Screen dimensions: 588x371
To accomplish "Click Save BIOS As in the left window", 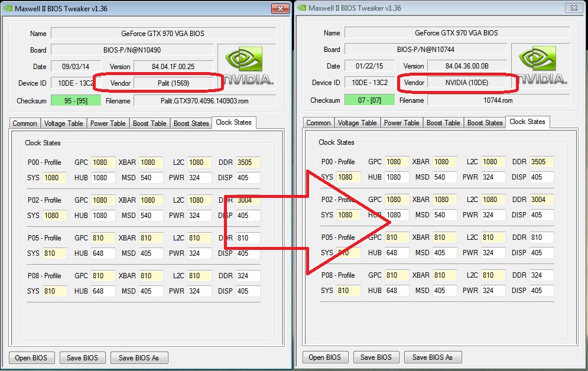I will pyautogui.click(x=139, y=358).
